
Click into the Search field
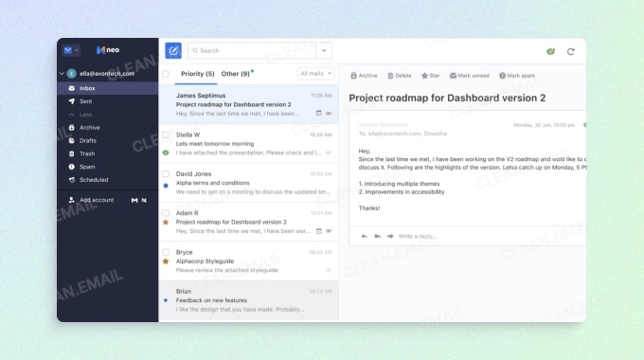(x=252, y=50)
